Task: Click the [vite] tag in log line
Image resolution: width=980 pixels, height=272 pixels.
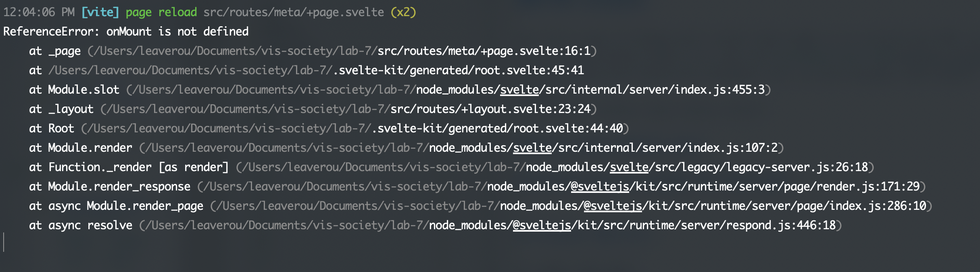Action: 100,13
